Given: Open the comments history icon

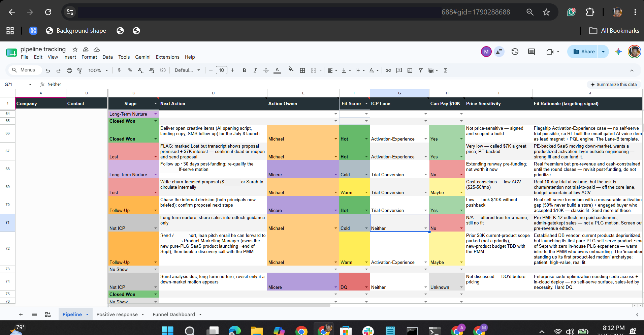Looking at the screenshot, I should tap(532, 52).
